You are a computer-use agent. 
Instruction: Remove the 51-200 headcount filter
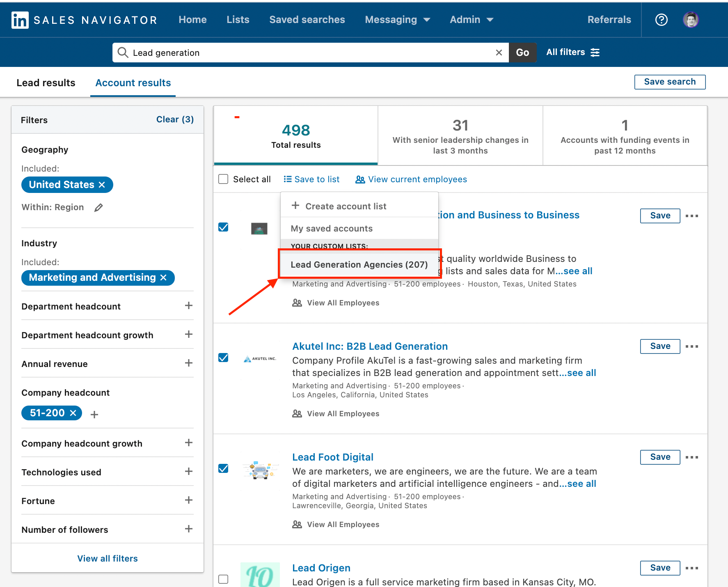click(73, 413)
